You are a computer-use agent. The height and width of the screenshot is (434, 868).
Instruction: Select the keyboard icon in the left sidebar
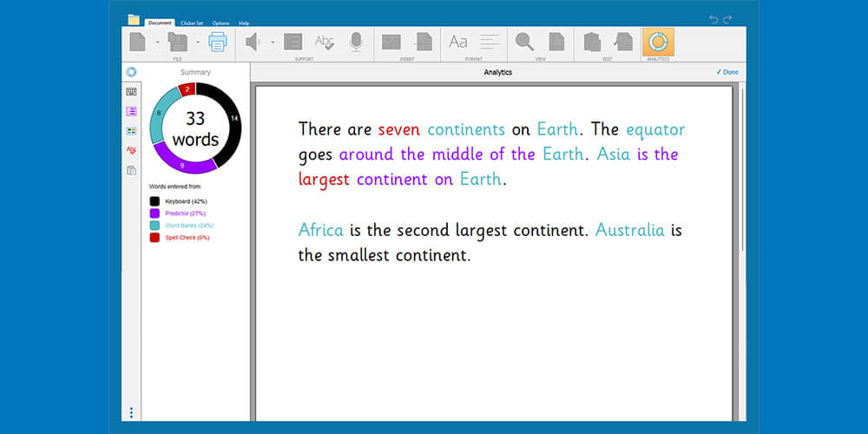(x=131, y=92)
